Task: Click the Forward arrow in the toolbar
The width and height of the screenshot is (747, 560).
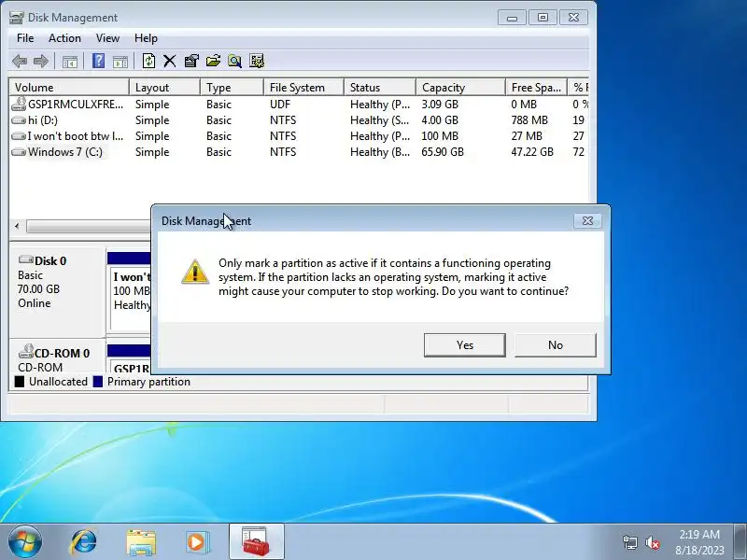Action: pyautogui.click(x=41, y=61)
